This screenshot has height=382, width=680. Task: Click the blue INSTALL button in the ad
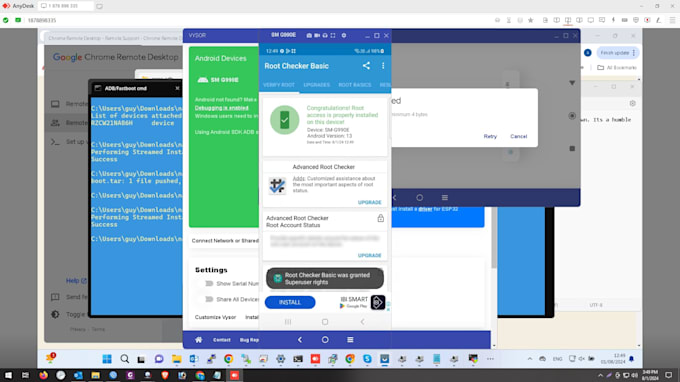pos(290,302)
